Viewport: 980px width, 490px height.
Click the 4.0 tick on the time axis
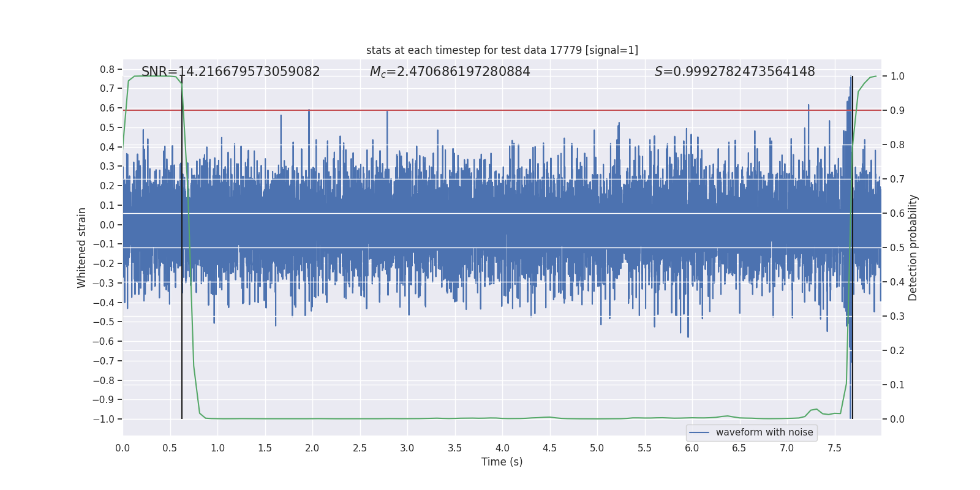(x=502, y=448)
